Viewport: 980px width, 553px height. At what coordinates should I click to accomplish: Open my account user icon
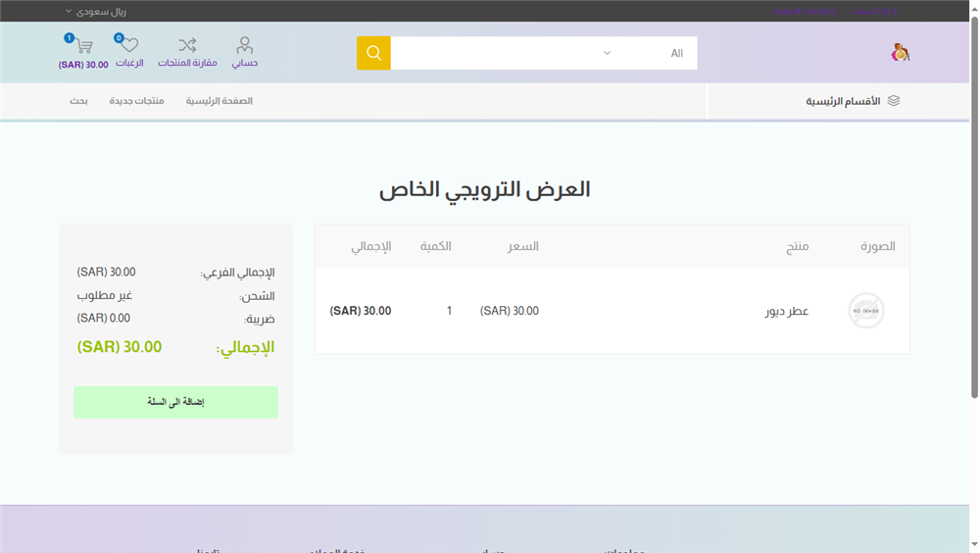(245, 45)
